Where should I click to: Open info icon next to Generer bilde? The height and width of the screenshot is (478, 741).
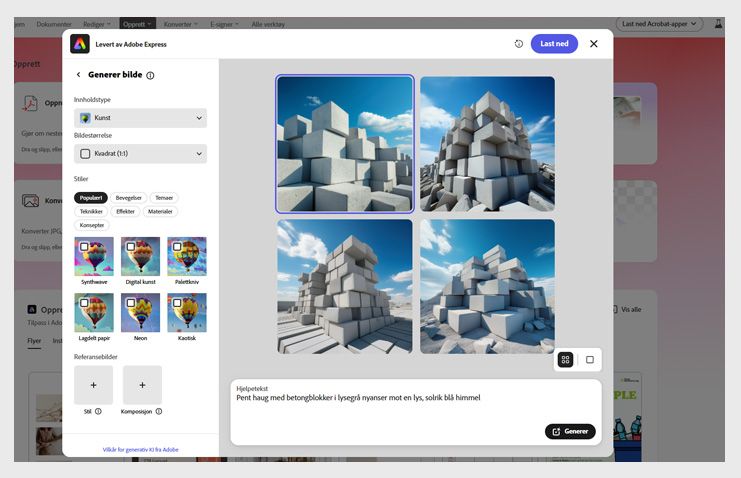click(x=150, y=75)
